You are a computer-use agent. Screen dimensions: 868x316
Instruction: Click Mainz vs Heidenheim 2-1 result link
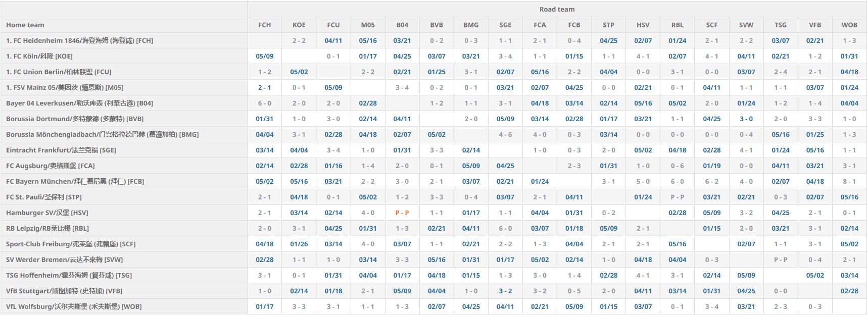(264, 87)
